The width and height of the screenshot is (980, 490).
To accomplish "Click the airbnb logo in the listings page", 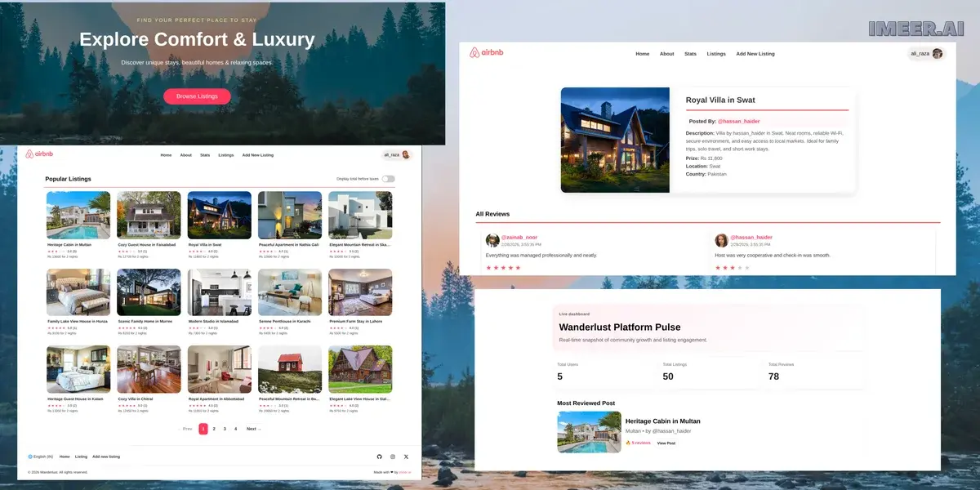I will point(39,154).
